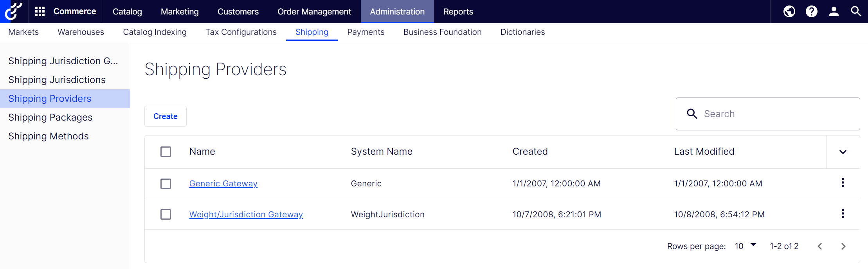
Task: Click the 'WeightJurisdiction' system name cell
Action: point(387,215)
